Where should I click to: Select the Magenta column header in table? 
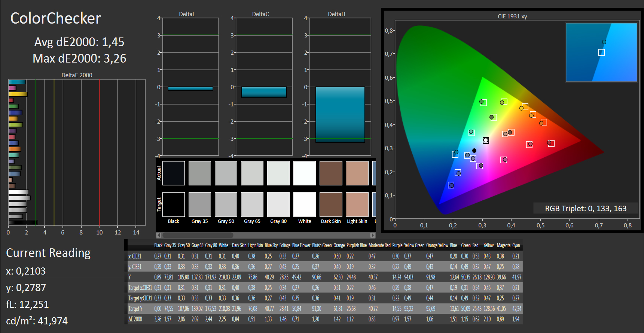click(x=501, y=245)
